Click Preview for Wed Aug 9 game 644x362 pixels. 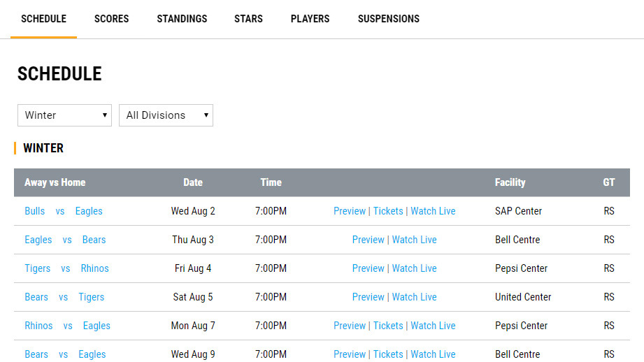[350, 354]
